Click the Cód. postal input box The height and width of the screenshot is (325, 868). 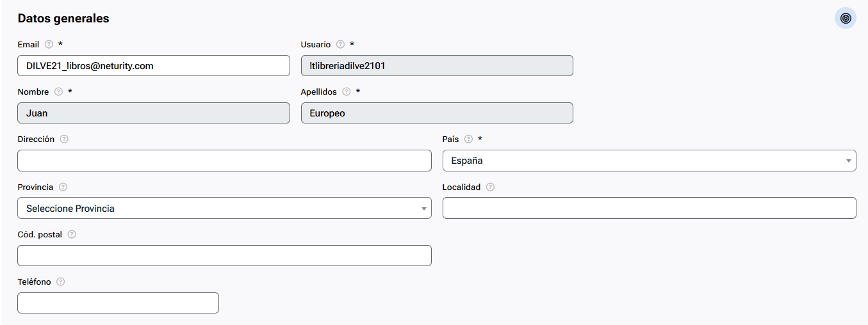tap(224, 255)
